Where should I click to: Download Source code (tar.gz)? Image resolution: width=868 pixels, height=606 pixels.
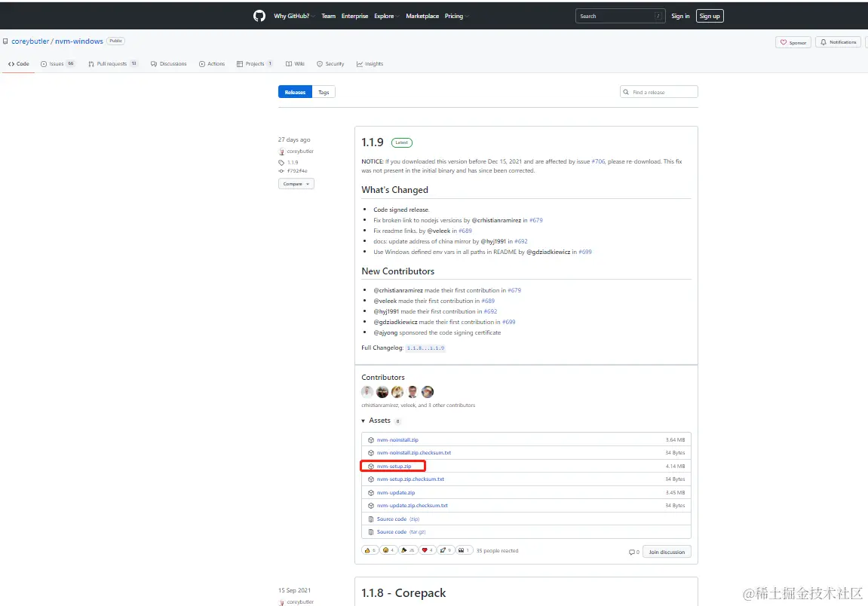click(401, 532)
